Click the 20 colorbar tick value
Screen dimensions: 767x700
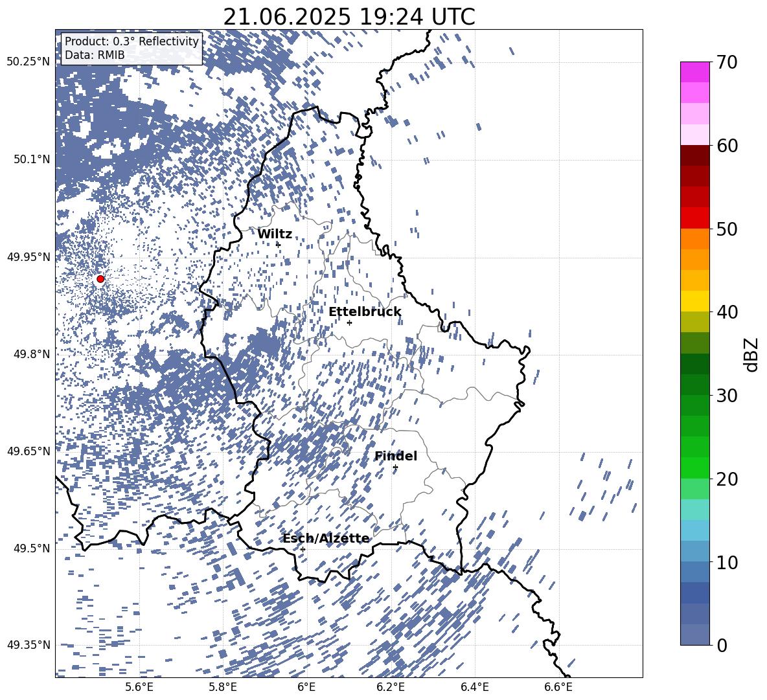click(x=727, y=479)
